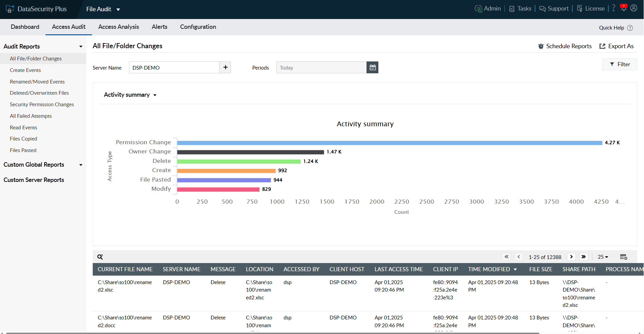Open the notifications bell with 8 alerts
644x334 pixels.
click(x=624, y=8)
